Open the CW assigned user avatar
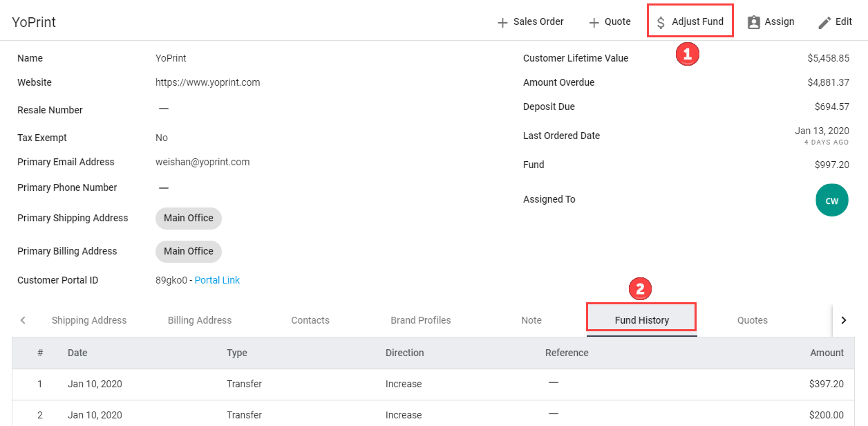The width and height of the screenshot is (868, 426). tap(832, 201)
